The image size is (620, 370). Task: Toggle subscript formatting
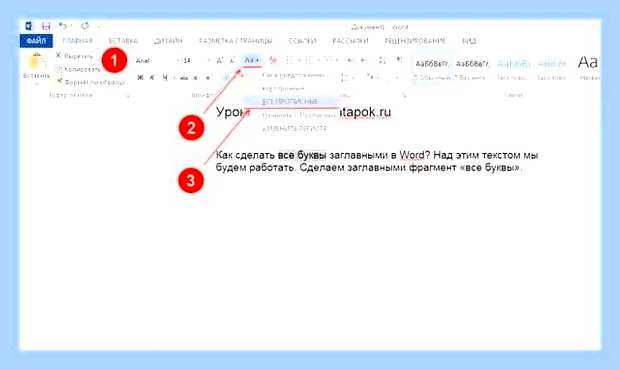(195, 78)
